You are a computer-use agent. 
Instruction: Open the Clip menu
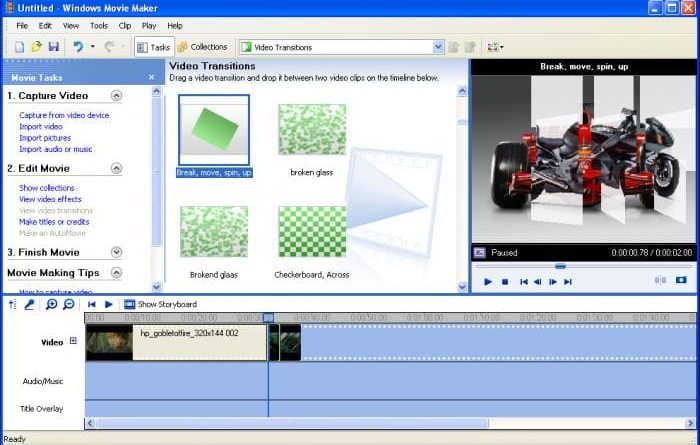point(125,26)
